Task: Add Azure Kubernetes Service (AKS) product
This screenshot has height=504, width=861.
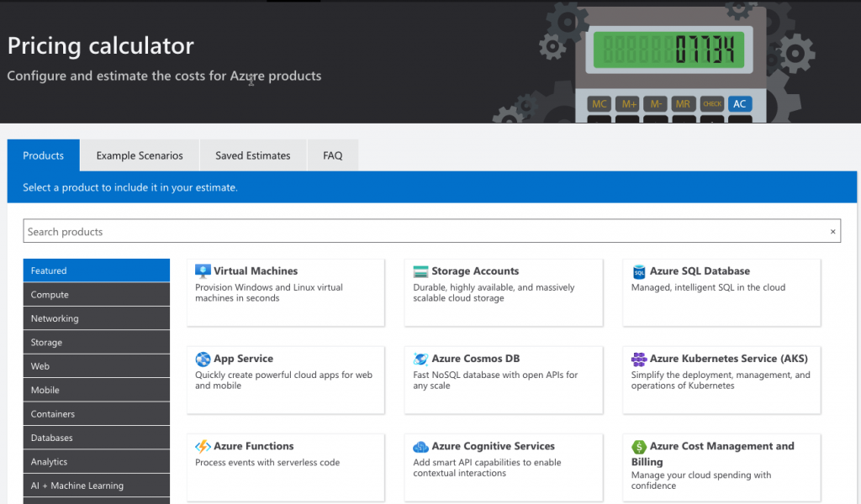Action: click(721, 380)
